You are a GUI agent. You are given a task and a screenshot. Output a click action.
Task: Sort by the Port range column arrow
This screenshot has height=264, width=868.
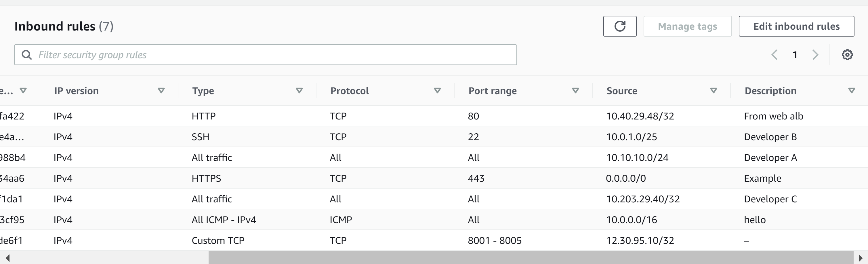[x=575, y=90]
